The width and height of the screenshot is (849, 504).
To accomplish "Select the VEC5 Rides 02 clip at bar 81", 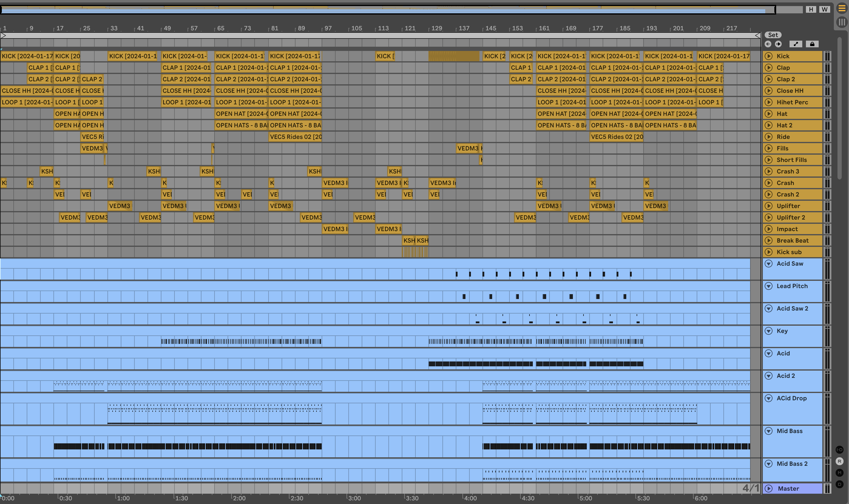I will (x=295, y=137).
